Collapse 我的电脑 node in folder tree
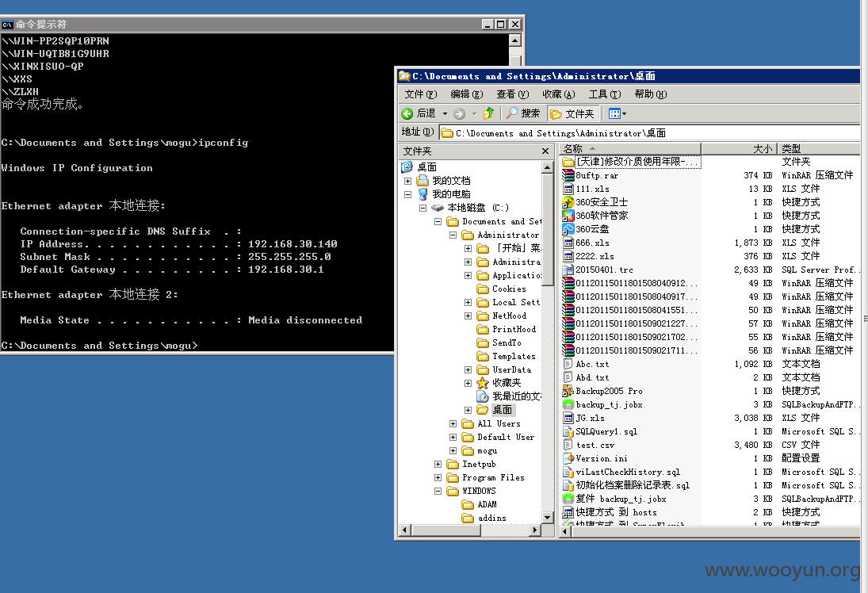This screenshot has width=868, height=593. [x=408, y=194]
